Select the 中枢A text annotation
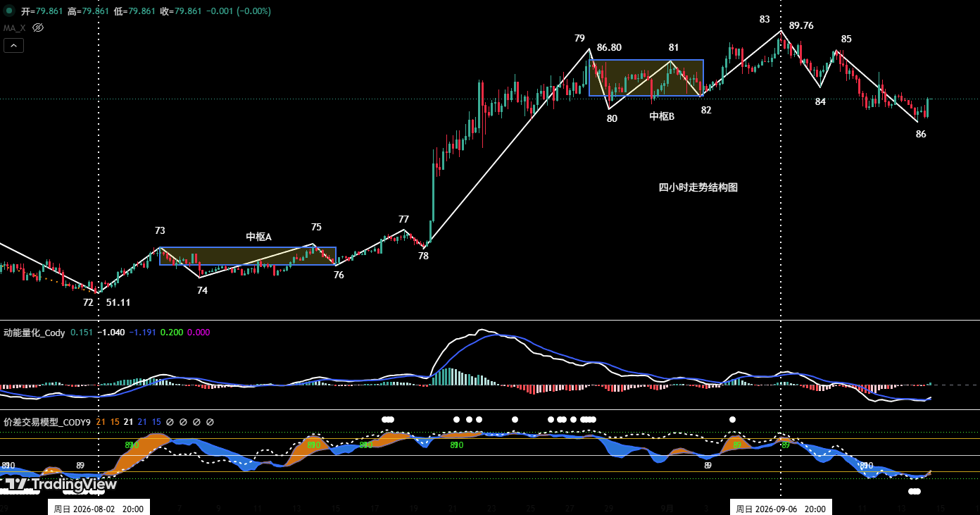This screenshot has height=515, width=980. click(258, 237)
